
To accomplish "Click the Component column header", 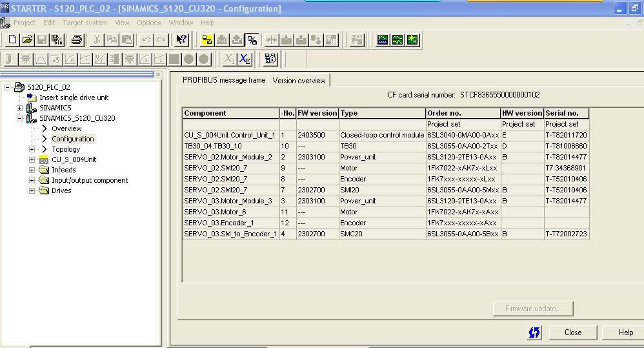I will coord(231,113).
